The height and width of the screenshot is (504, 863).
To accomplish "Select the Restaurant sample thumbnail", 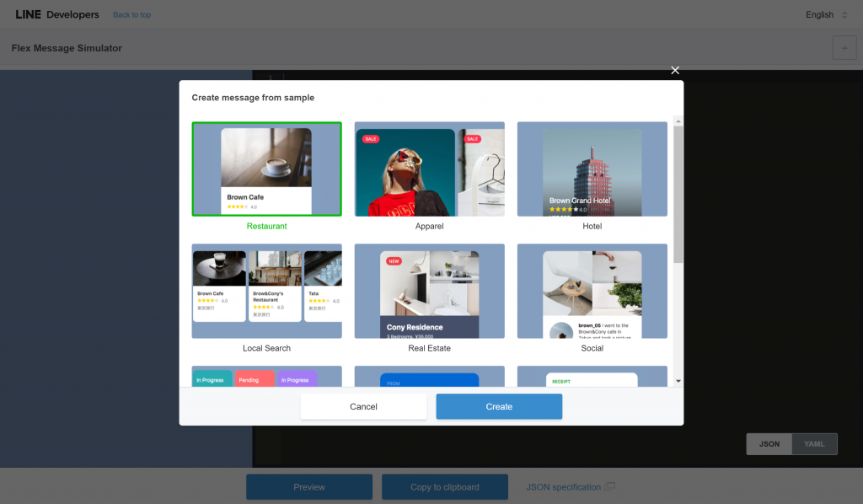I will (266, 169).
